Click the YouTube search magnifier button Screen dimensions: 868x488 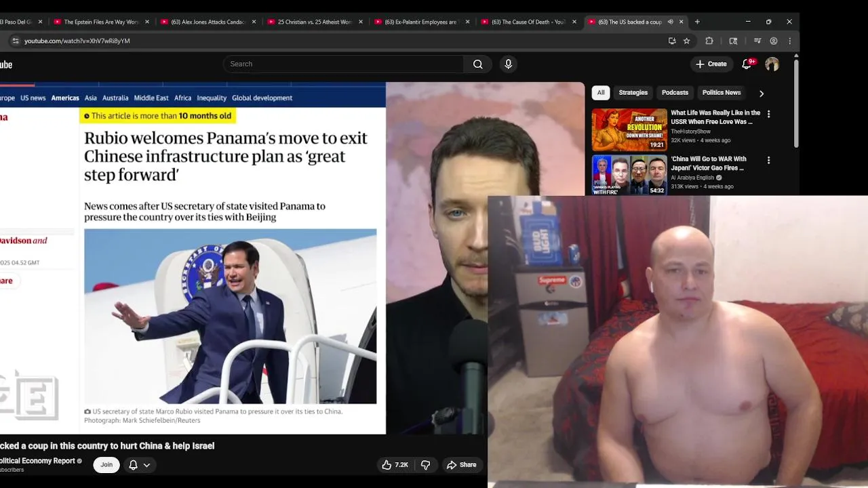478,64
